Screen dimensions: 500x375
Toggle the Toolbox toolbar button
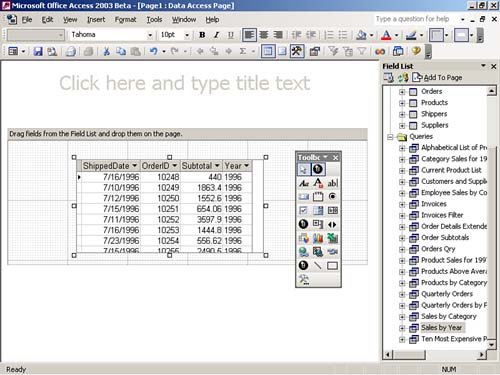[297, 51]
